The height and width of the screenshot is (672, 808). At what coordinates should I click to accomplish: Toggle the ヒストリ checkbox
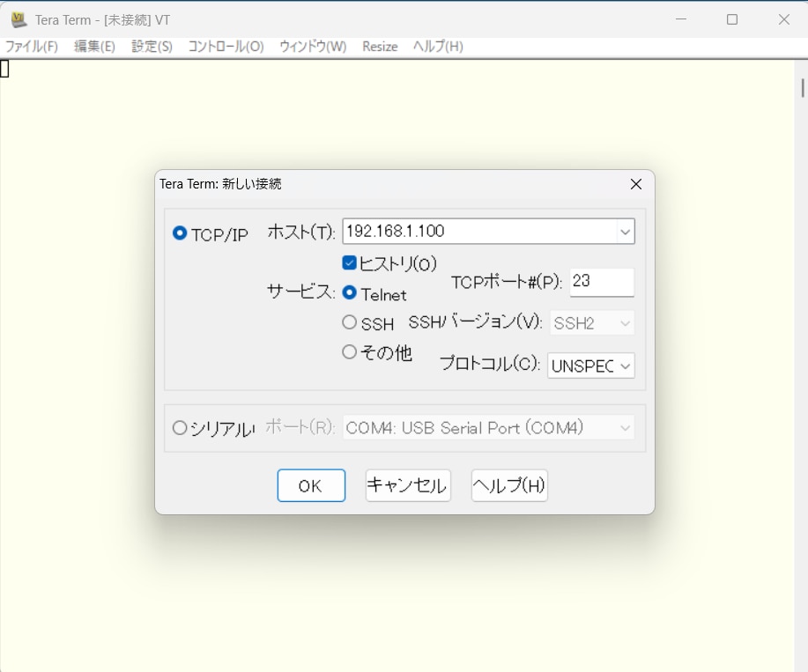[349, 262]
